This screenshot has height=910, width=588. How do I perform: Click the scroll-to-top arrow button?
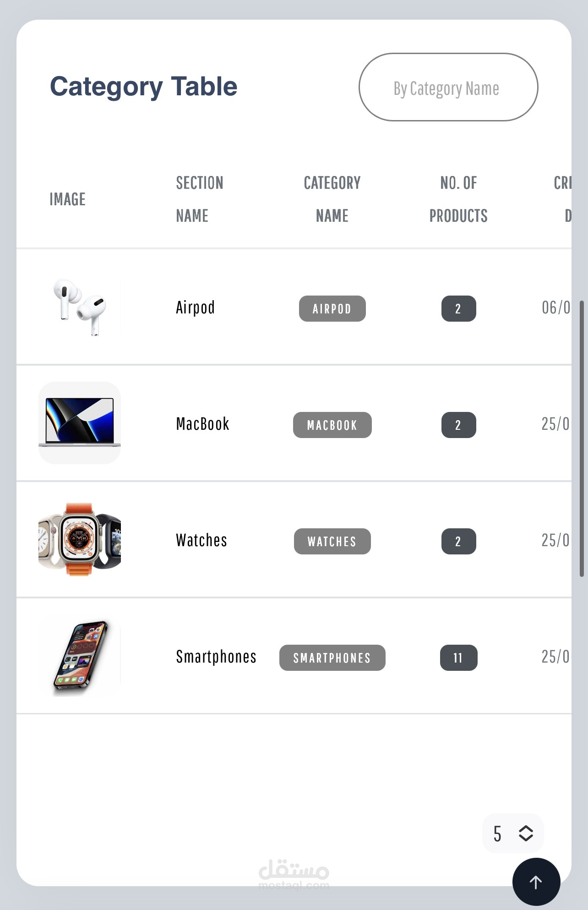pyautogui.click(x=536, y=882)
